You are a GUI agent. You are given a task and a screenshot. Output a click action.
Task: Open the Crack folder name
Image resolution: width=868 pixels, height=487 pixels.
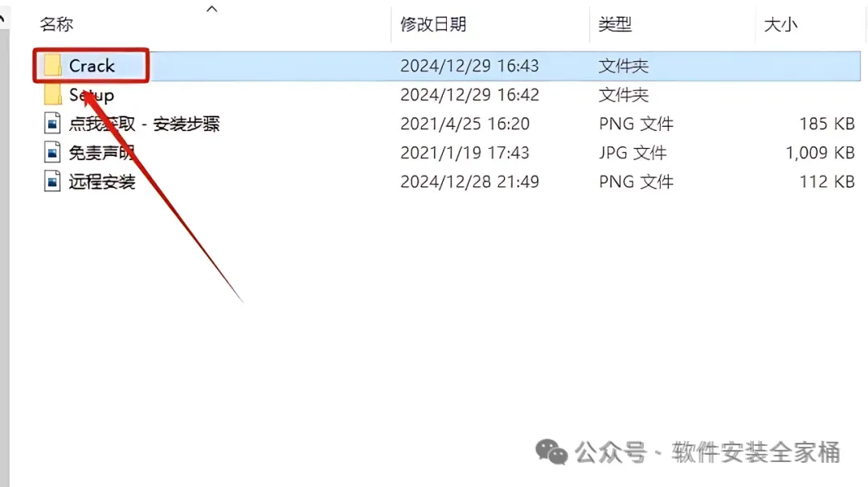click(x=92, y=66)
